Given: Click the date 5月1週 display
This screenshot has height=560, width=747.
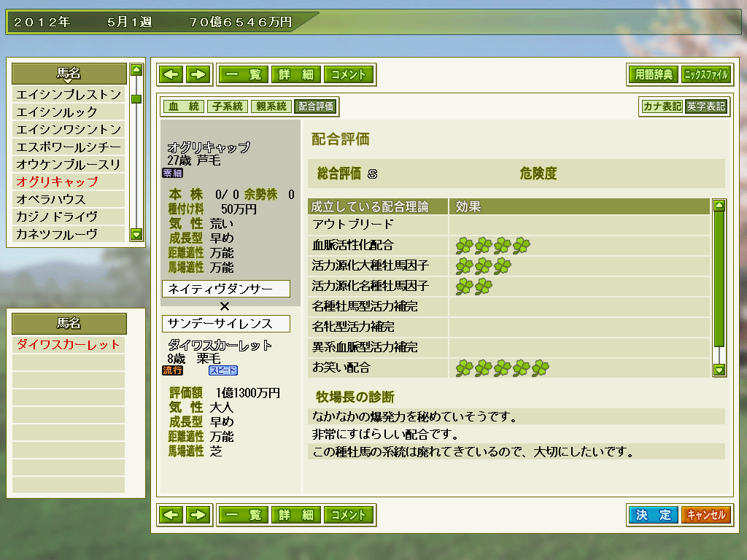Looking at the screenshot, I should tap(130, 22).
